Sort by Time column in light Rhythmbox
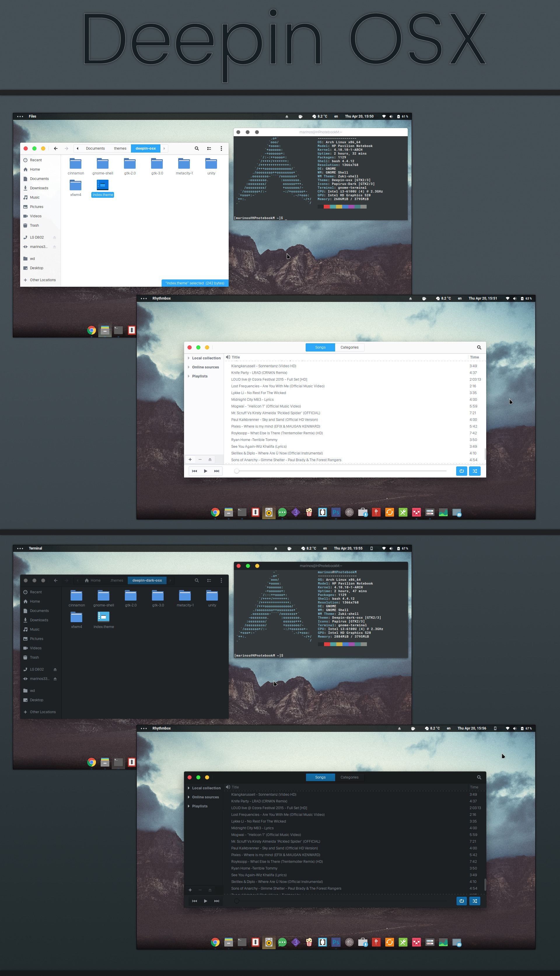560x976 pixels. [x=474, y=357]
